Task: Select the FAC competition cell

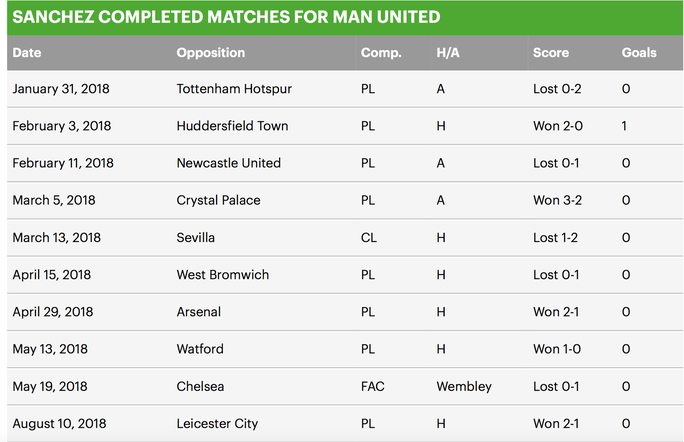Action: (x=373, y=387)
